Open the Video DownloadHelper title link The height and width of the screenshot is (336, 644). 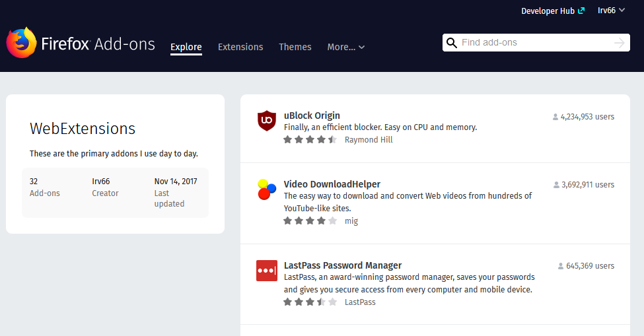(332, 184)
